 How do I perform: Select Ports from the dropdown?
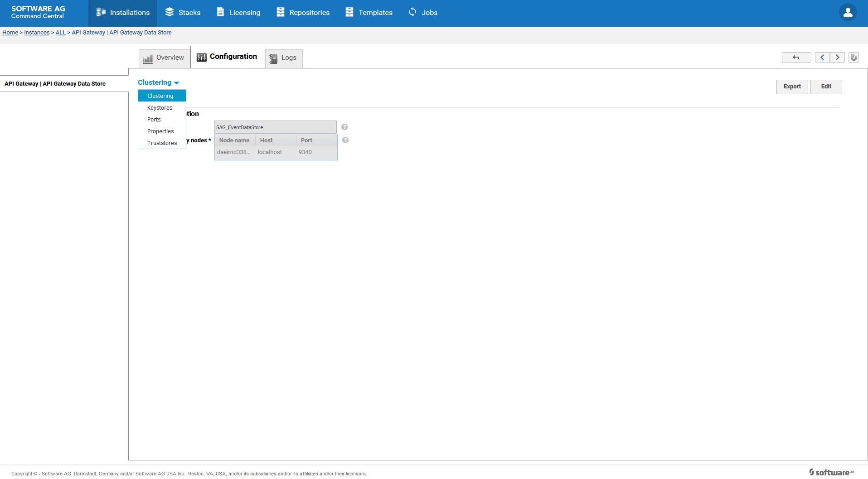162,119
